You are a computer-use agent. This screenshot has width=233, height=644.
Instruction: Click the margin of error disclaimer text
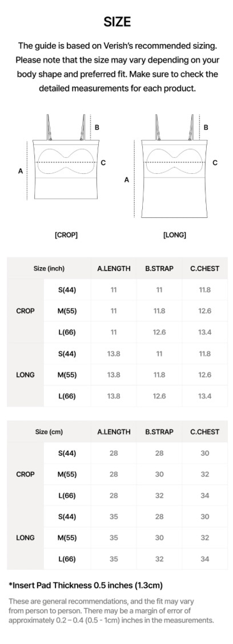coord(111,610)
